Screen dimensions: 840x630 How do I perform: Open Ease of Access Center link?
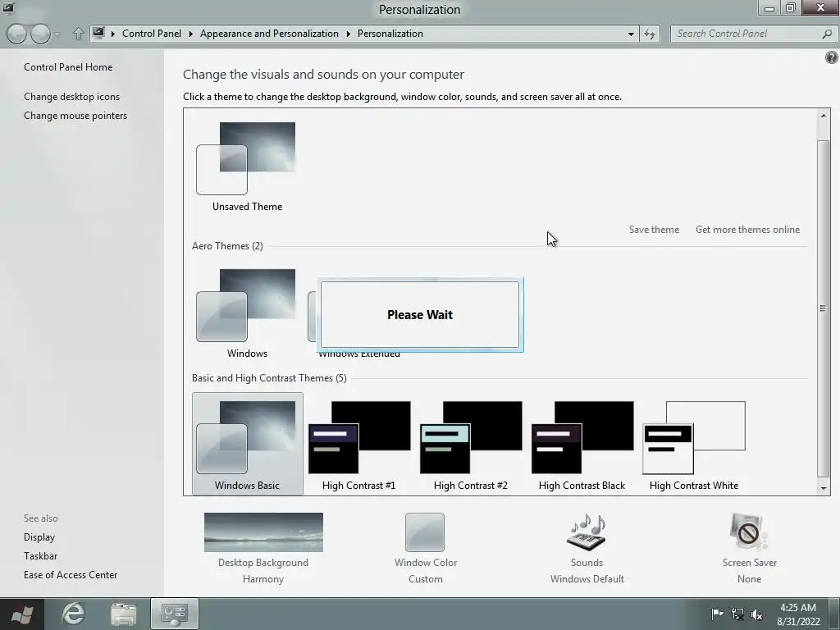(x=71, y=574)
